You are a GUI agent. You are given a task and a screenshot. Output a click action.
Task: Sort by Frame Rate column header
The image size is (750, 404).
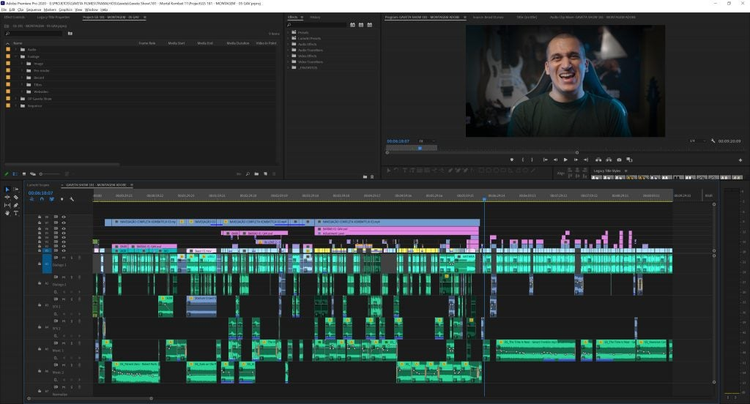tap(147, 43)
